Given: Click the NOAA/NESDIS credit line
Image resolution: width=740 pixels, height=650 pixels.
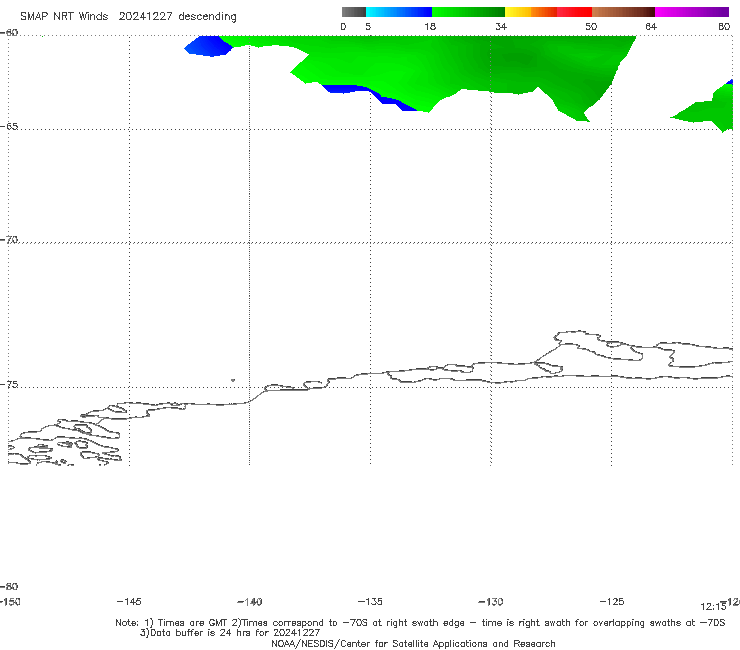Looking at the screenshot, I should pyautogui.click(x=413, y=643).
